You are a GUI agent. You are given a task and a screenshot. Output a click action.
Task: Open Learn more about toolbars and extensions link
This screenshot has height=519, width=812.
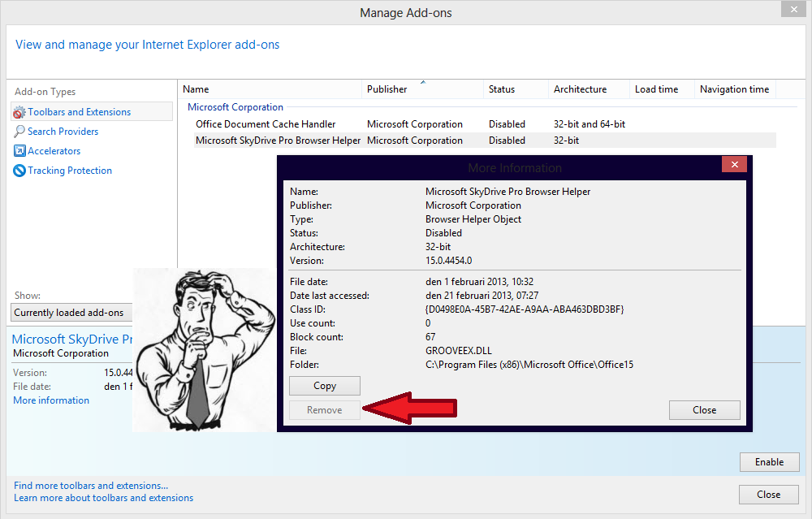point(104,498)
